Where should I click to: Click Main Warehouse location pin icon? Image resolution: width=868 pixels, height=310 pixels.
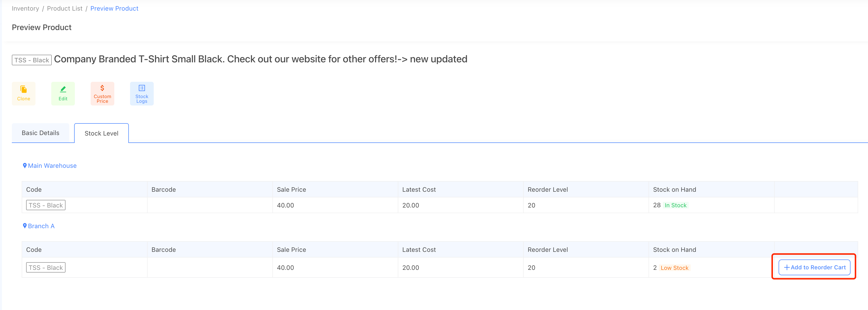(x=25, y=165)
